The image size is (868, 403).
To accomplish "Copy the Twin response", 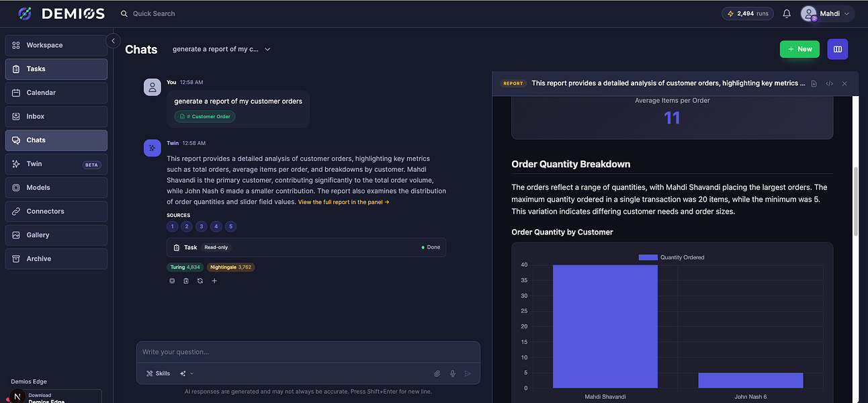I will (x=172, y=281).
